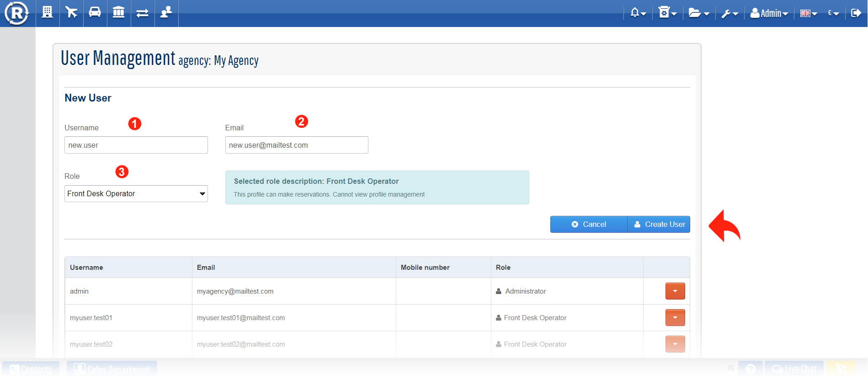Open the Admin user menu

click(x=769, y=14)
